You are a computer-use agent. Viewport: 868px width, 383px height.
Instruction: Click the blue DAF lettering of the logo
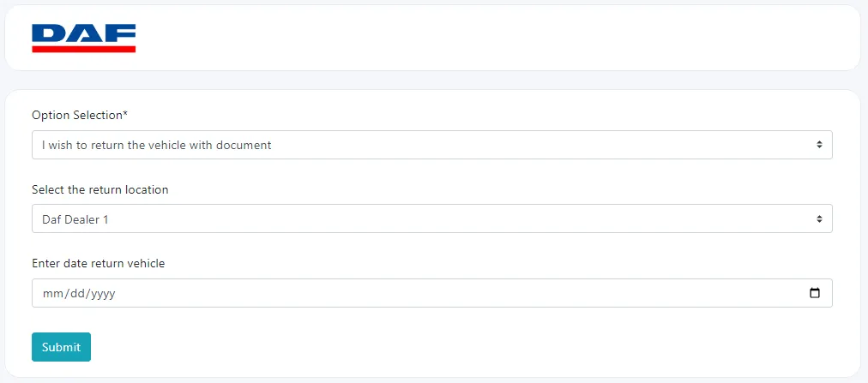tap(83, 33)
